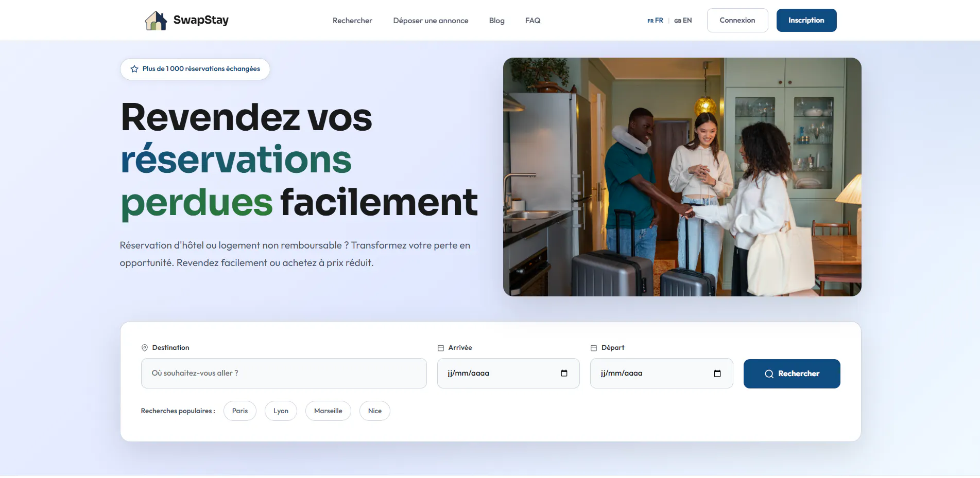The image size is (980, 478).
Task: Go to Déposer une annonce
Action: tap(431, 21)
